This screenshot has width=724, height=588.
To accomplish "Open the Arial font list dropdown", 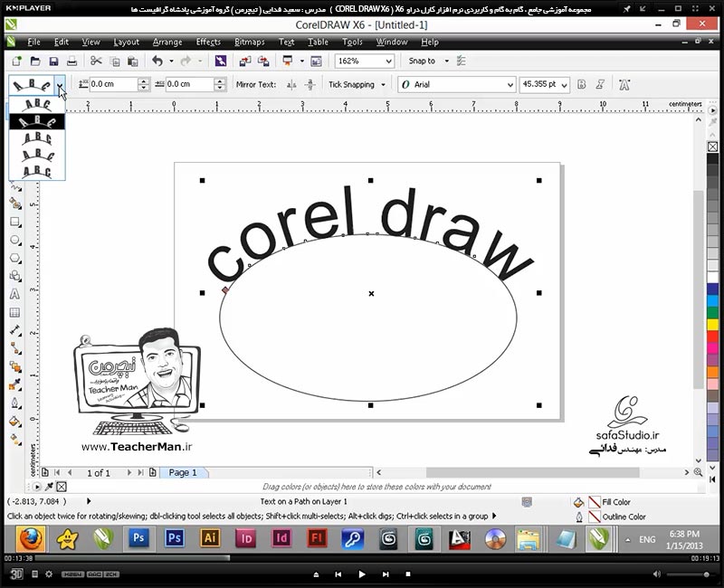I will click(510, 84).
